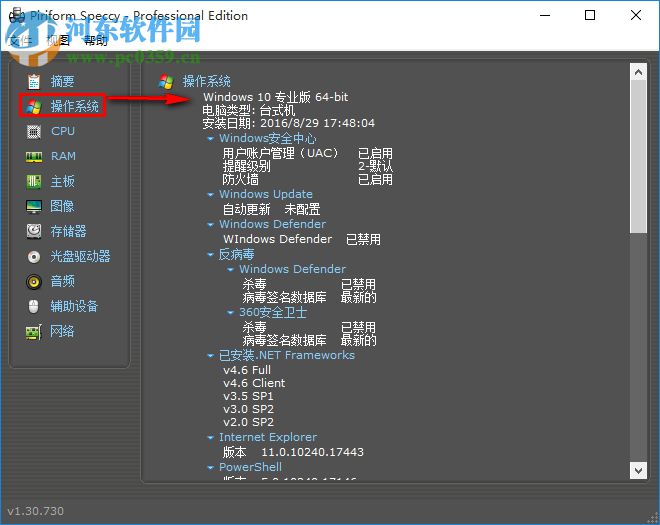
Task: Click the speaker icon beside 音频
Action: [34, 281]
